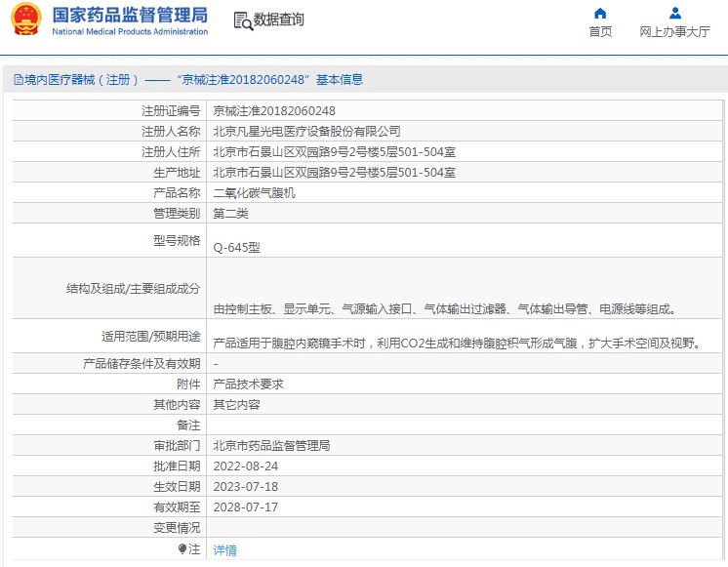
Task: Select the 生产地址 address value
Action: point(335,173)
